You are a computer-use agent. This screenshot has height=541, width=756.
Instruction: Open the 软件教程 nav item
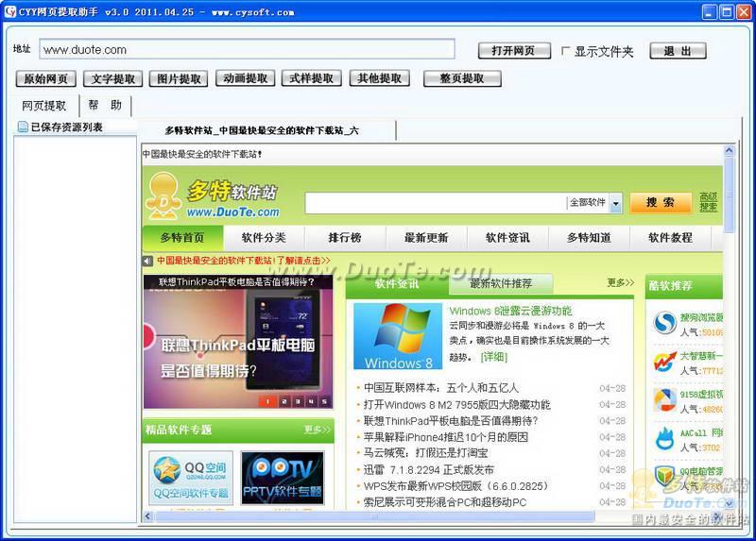point(671,238)
